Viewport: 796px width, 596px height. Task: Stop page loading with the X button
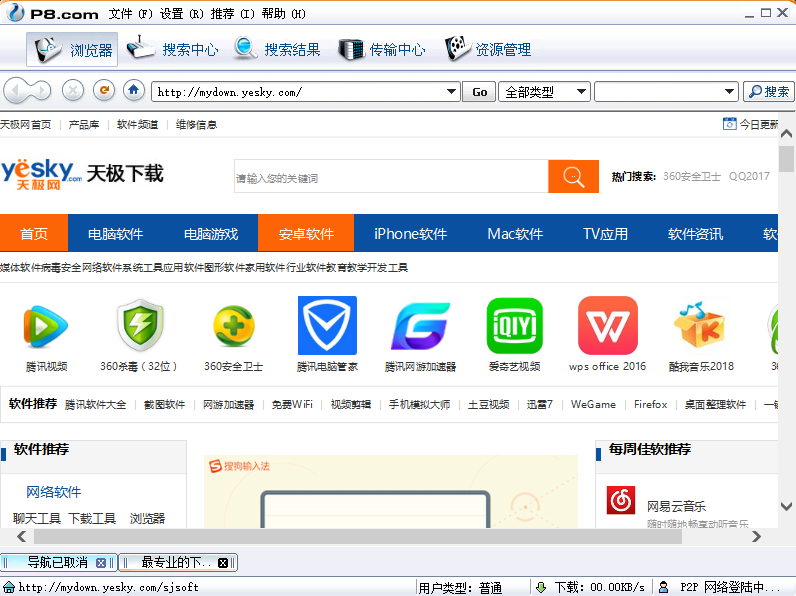73,91
